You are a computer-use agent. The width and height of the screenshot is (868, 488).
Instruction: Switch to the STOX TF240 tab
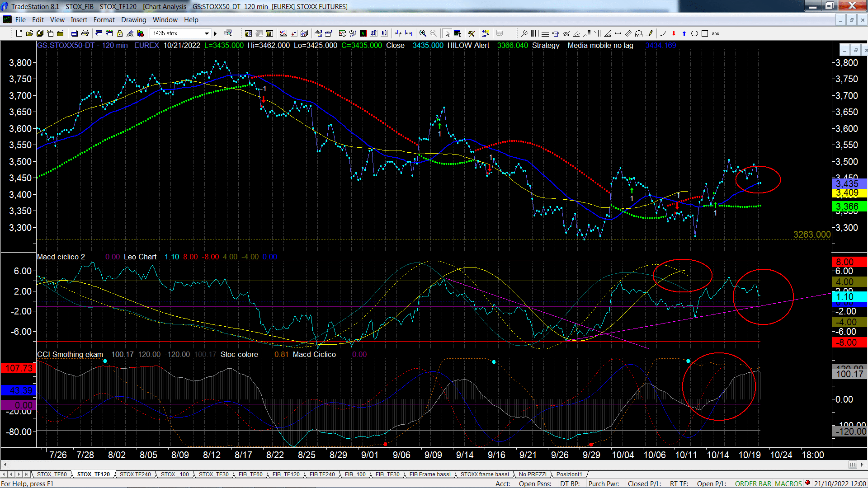coord(135,474)
